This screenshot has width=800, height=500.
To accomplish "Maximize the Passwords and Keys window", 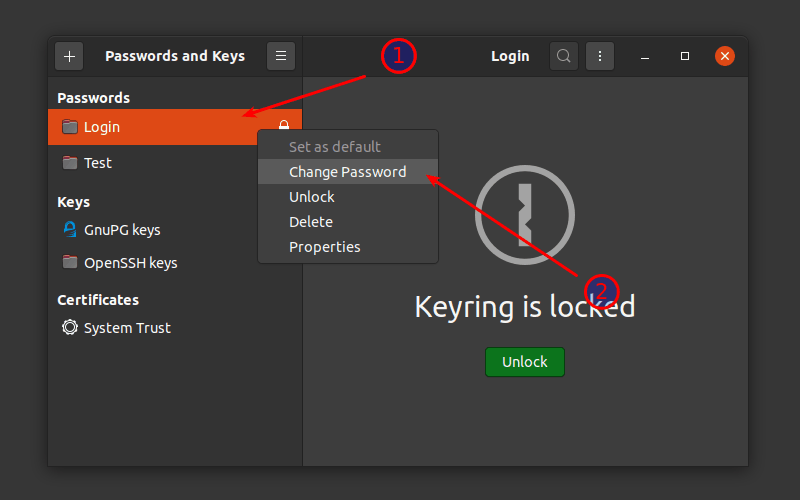I will [685, 56].
